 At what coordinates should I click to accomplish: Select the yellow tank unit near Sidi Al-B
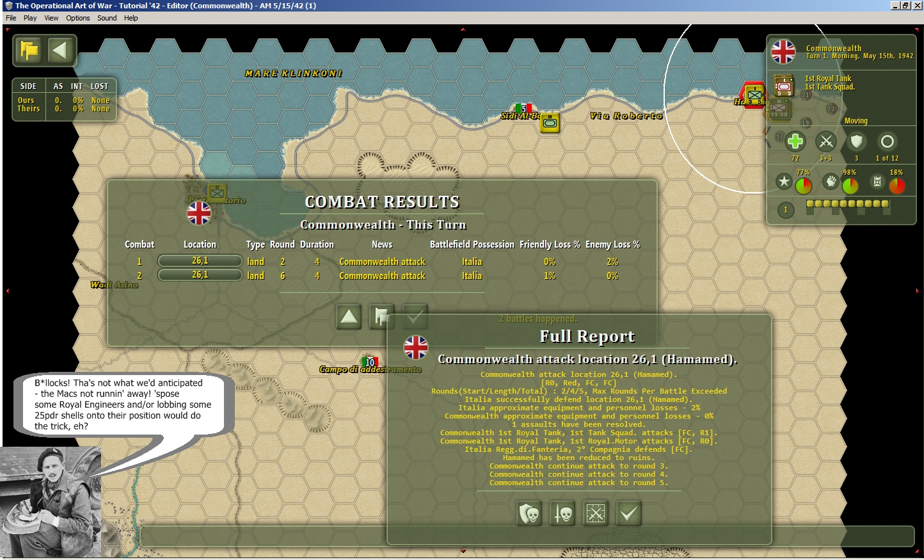click(x=550, y=122)
